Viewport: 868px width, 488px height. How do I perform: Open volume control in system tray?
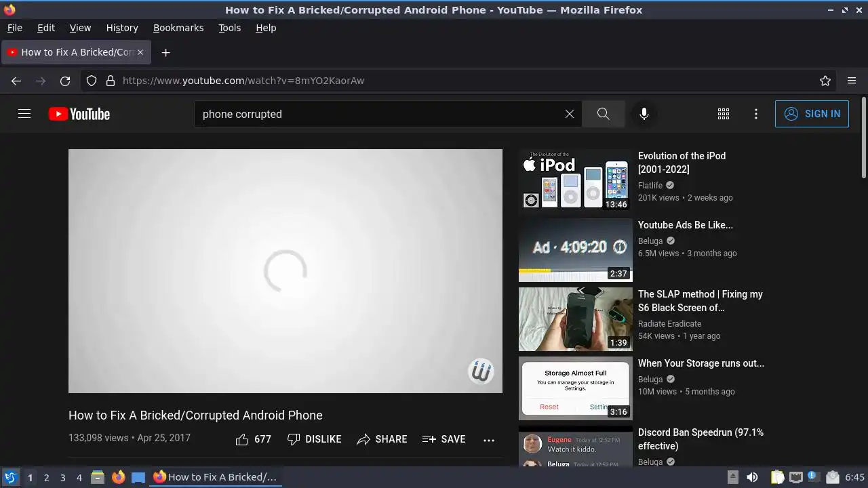[752, 477]
